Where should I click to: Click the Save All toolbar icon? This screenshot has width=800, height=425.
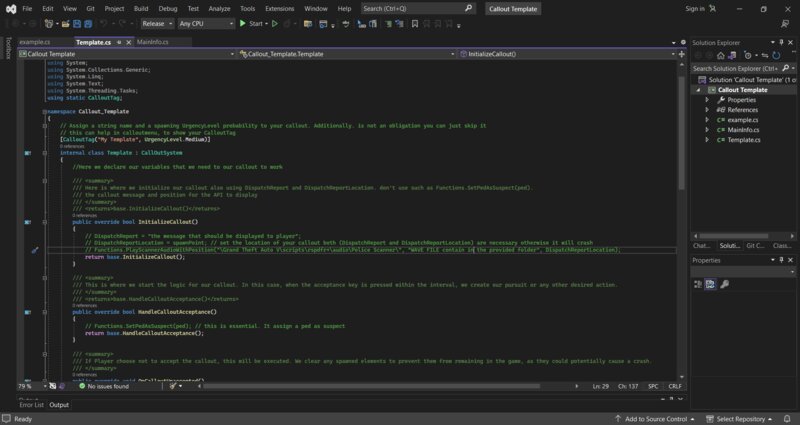coord(88,24)
